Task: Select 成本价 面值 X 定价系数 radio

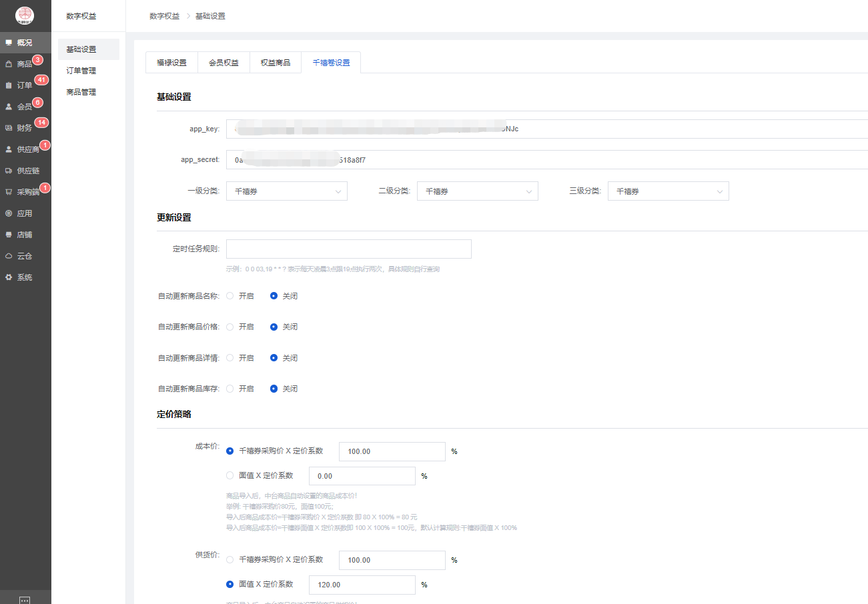Action: point(230,475)
